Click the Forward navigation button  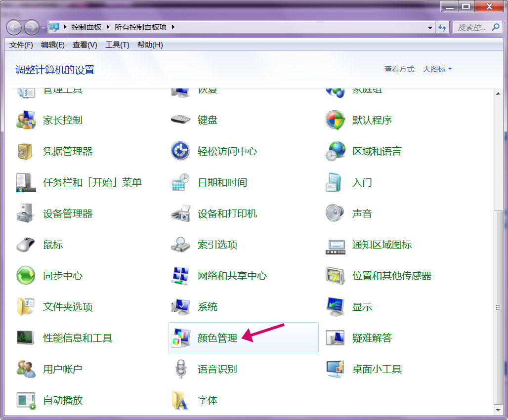(32, 28)
